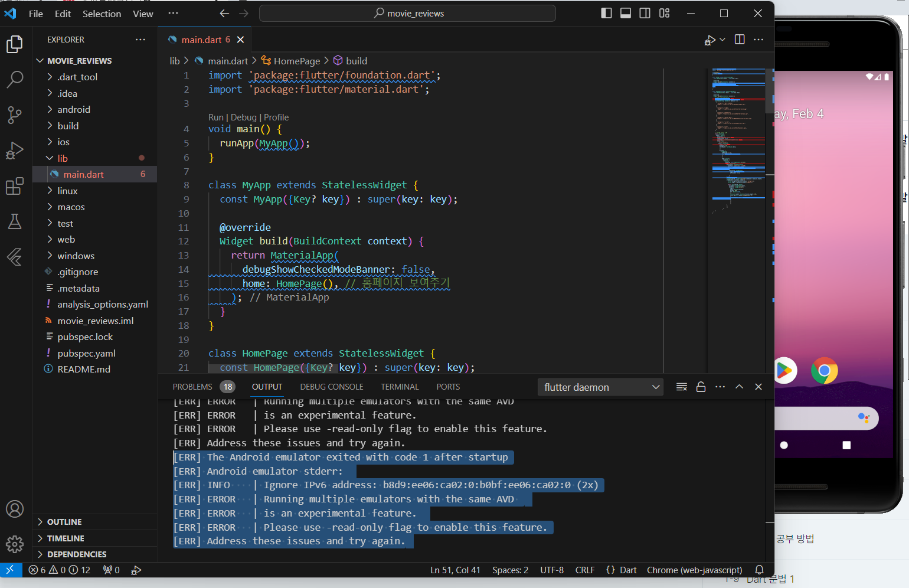This screenshot has width=909, height=588.
Task: Open the Manage gear menu
Action: point(15,544)
